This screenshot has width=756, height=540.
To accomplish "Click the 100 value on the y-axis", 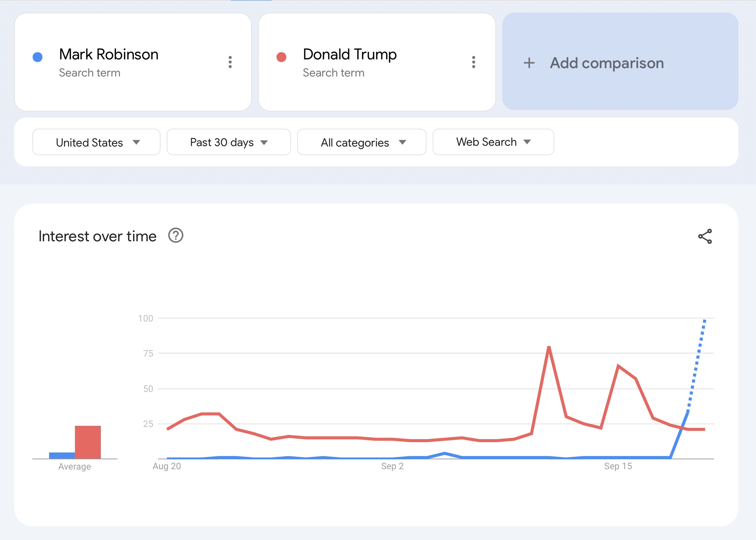I will click(x=146, y=319).
